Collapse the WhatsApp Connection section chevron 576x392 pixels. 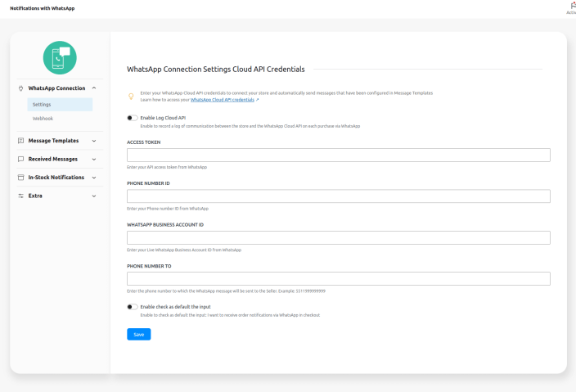(x=94, y=88)
